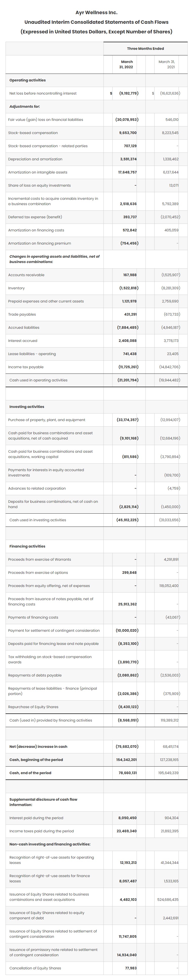Click the Net loss before noncontrolling interest label
The height and width of the screenshot is (980, 193).
click(43, 93)
